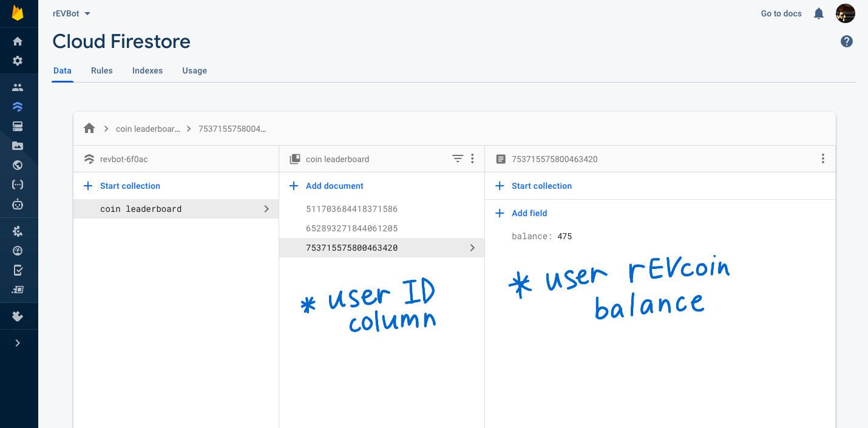Viewport: 868px width, 428px height.
Task: Open Authentication people icon in sidebar
Action: coord(18,87)
